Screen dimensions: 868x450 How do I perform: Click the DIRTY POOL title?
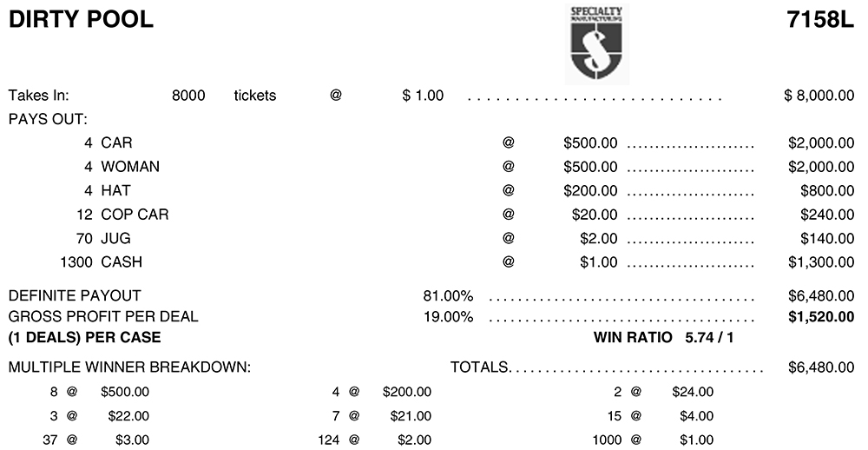[81, 20]
